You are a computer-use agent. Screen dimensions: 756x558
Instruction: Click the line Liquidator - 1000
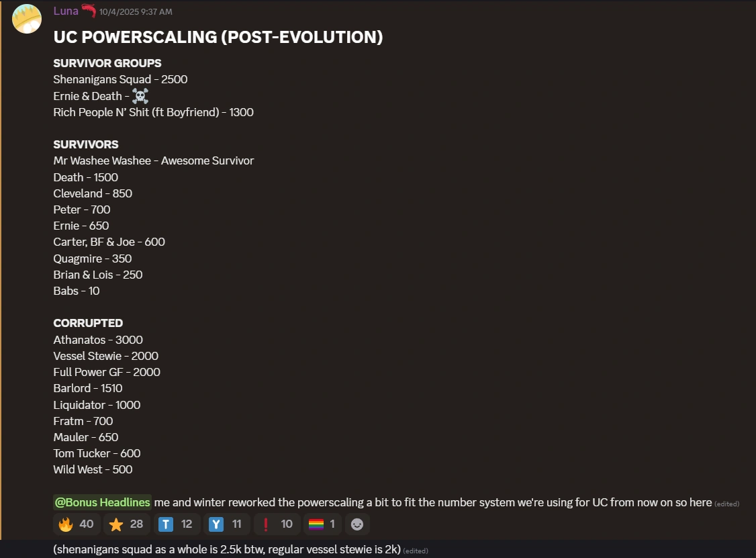tap(97, 405)
